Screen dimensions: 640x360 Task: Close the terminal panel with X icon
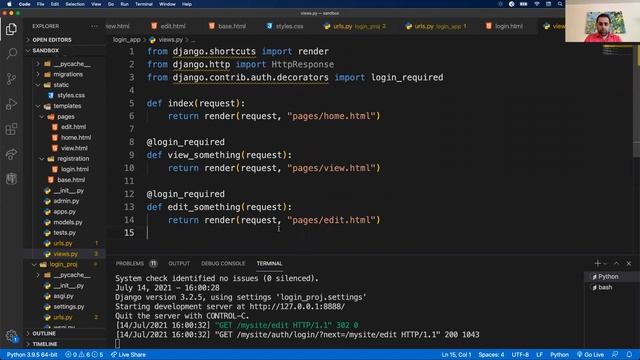(629, 264)
